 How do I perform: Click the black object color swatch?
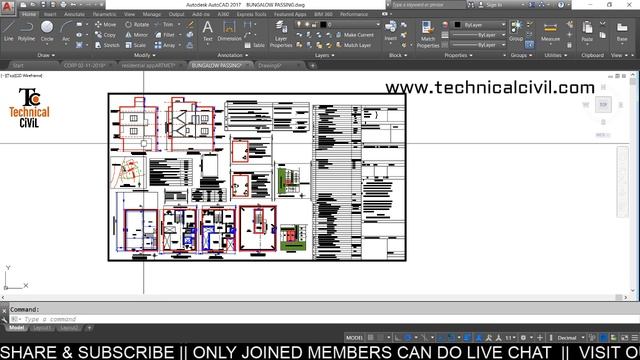click(458, 25)
